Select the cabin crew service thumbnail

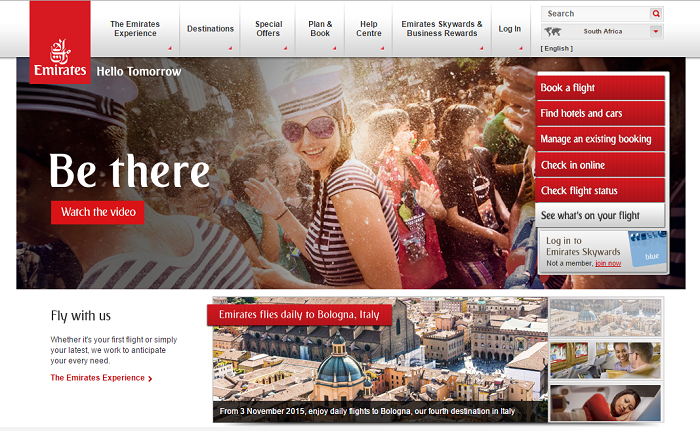click(x=605, y=360)
